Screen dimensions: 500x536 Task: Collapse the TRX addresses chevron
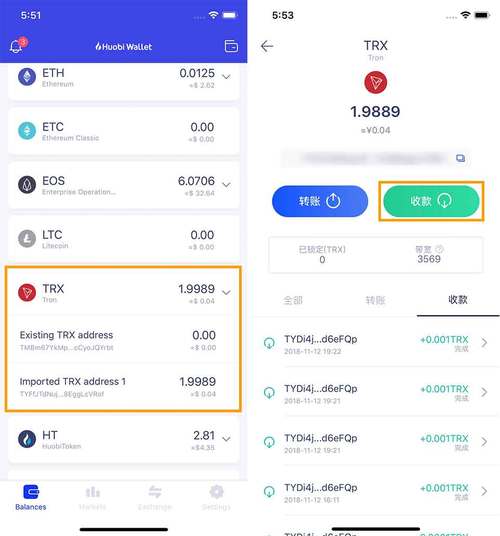[x=226, y=292]
